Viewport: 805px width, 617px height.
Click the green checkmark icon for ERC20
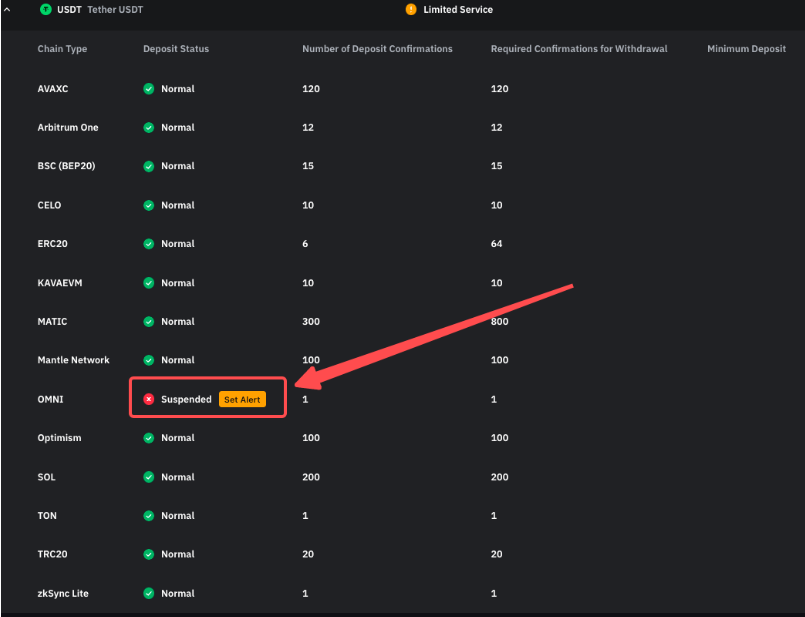pyautogui.click(x=149, y=243)
